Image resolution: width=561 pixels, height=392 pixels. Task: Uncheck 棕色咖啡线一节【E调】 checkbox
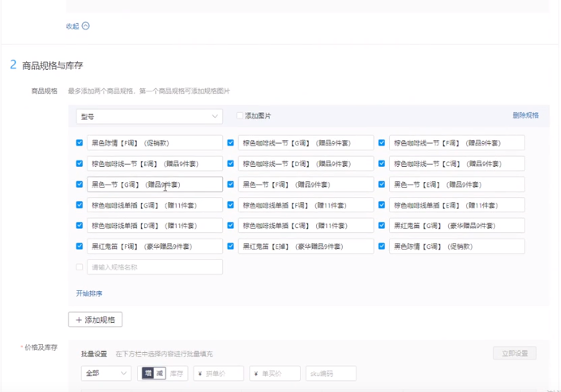[x=80, y=164]
